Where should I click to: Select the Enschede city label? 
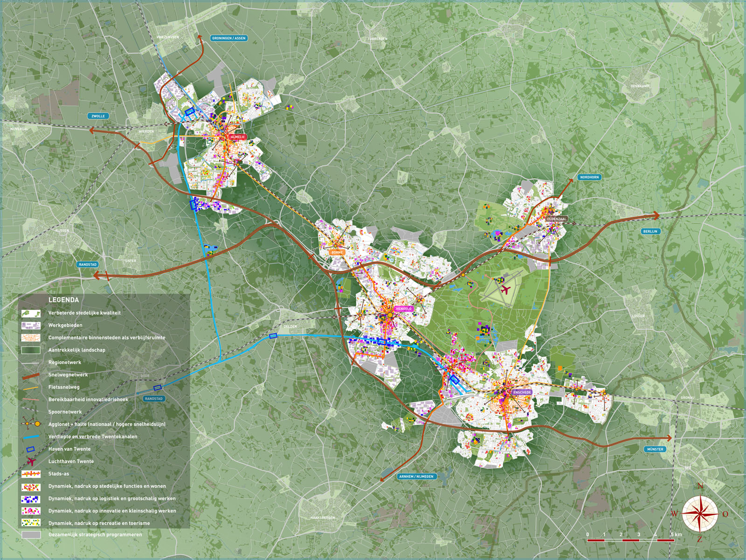click(x=522, y=392)
